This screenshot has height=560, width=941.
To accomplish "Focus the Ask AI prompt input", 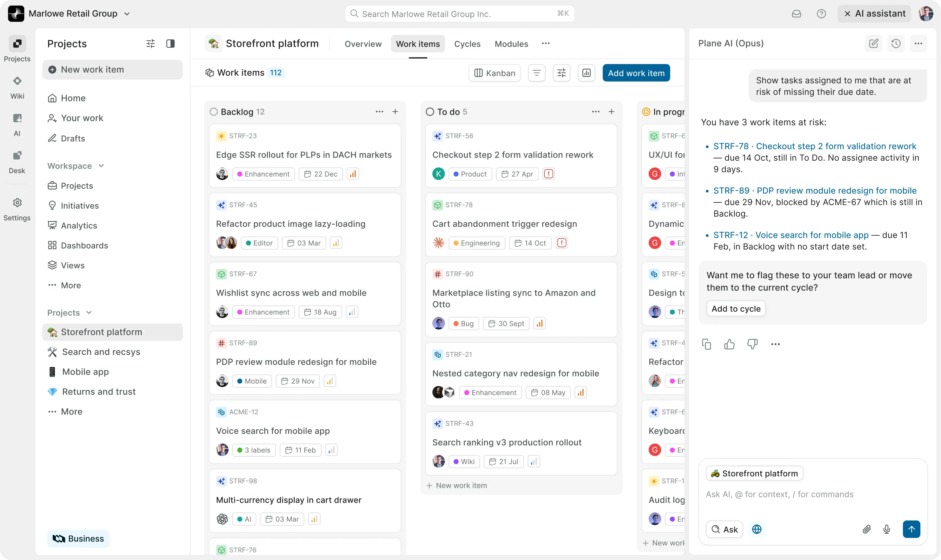I will pos(812,494).
